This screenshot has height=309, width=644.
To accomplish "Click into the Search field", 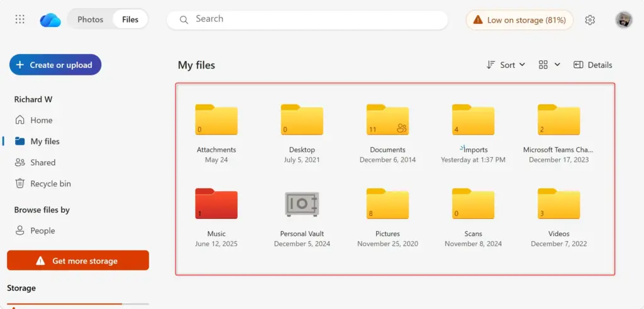I will 307,20.
